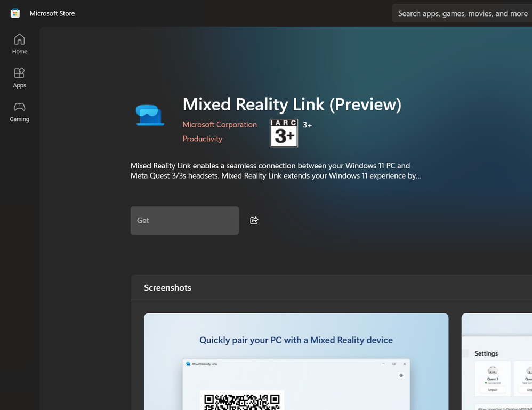Viewport: 532px width, 410px height.
Task: Click the '3+' age rating text
Action: [x=308, y=125]
